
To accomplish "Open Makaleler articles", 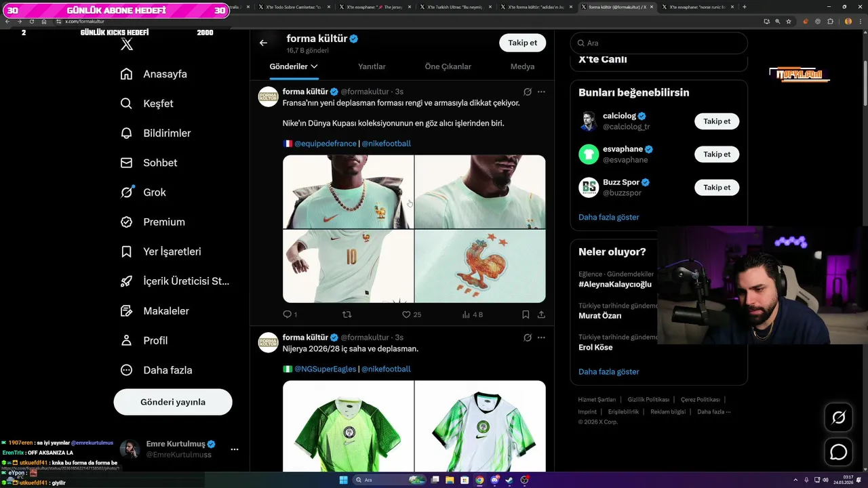I will click(x=155, y=310).
